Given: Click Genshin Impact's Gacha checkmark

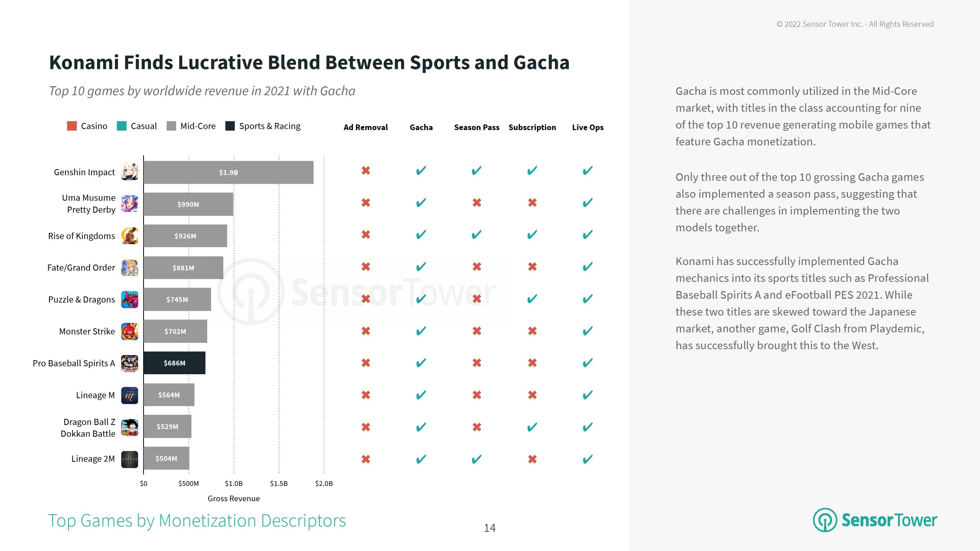Looking at the screenshot, I should point(421,170).
